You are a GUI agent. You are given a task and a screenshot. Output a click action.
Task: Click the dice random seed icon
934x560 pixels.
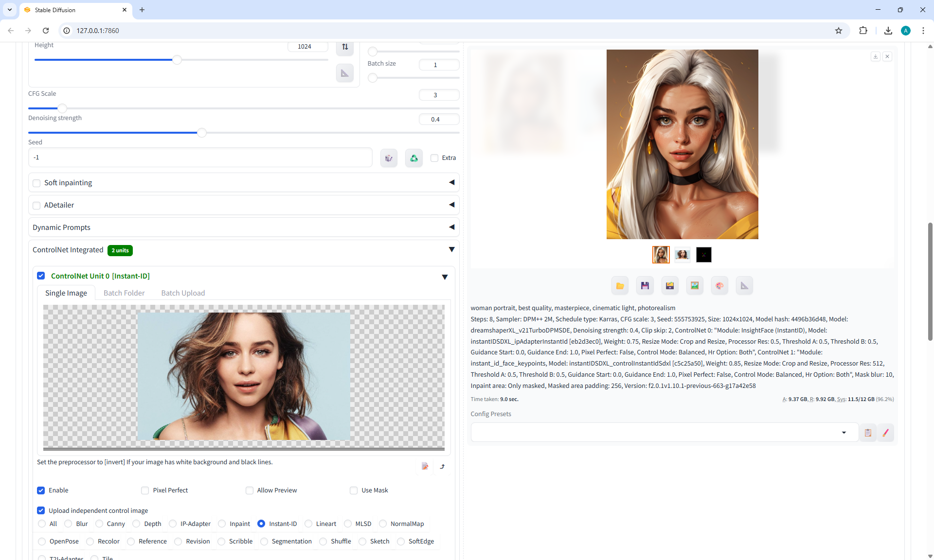click(389, 158)
